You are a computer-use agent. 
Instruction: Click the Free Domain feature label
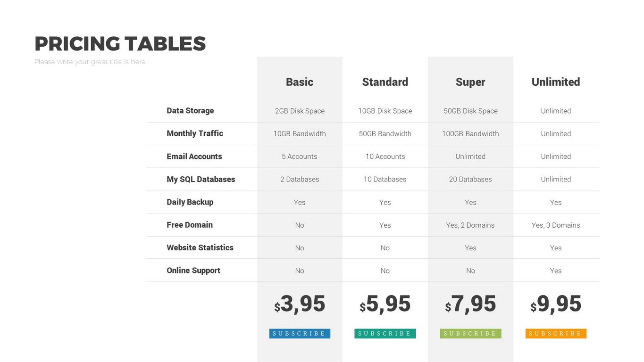click(190, 225)
